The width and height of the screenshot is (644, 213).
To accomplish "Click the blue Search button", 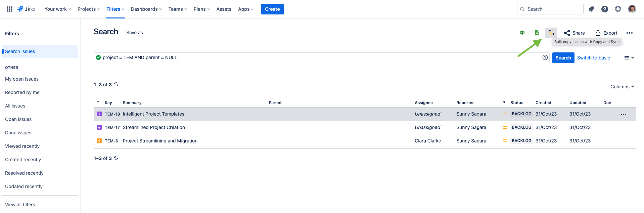I will [563, 58].
